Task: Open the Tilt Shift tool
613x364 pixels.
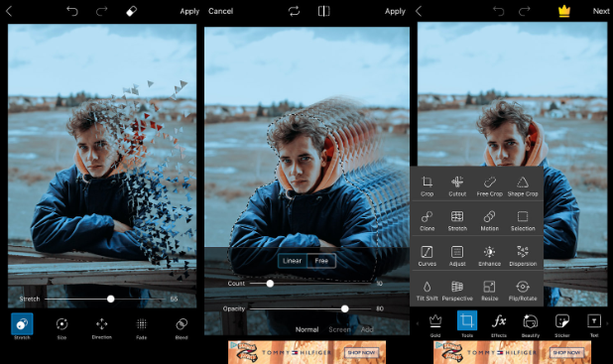Action: [427, 291]
